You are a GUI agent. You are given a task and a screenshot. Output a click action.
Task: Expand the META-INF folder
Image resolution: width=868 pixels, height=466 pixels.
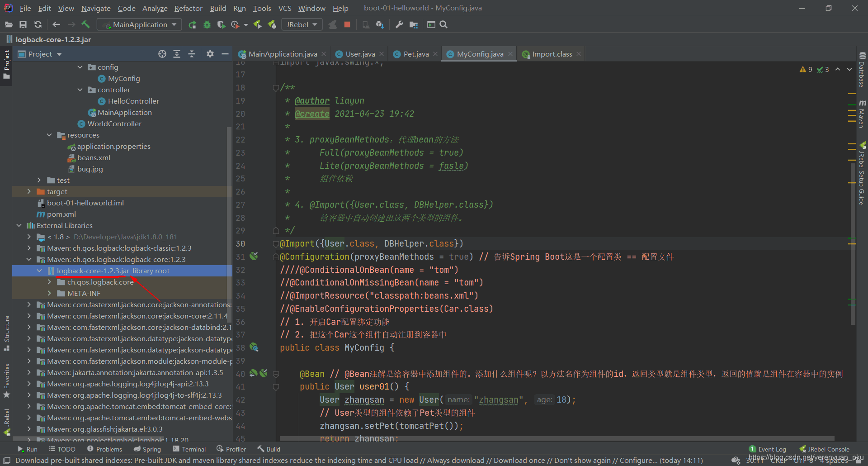(x=49, y=293)
